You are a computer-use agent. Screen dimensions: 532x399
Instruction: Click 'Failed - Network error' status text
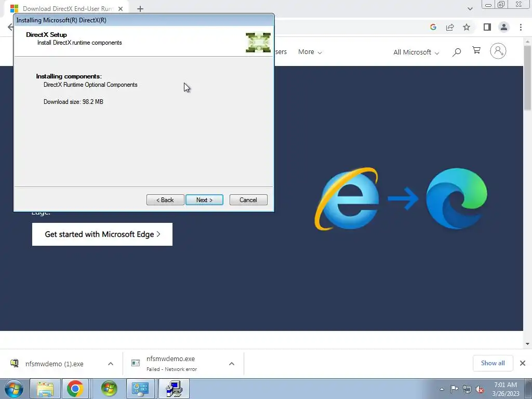pyautogui.click(x=171, y=369)
